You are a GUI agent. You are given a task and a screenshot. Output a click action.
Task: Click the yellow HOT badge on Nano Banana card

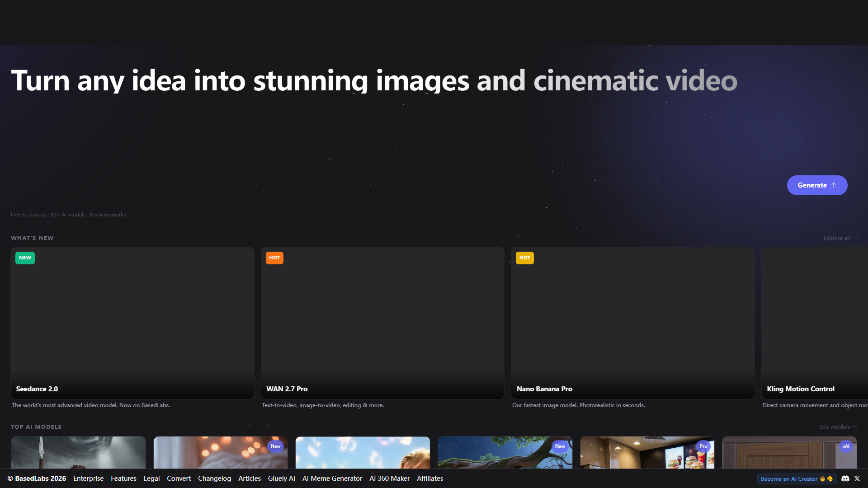(525, 258)
